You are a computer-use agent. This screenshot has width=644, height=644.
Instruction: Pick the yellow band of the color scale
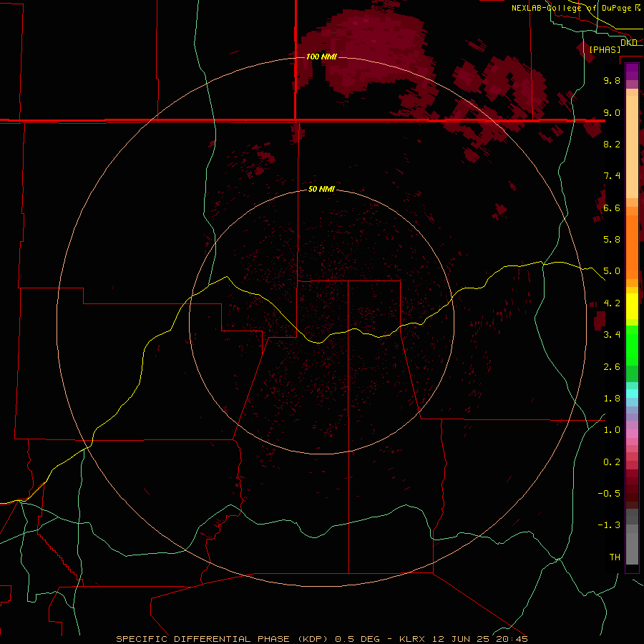632,306
